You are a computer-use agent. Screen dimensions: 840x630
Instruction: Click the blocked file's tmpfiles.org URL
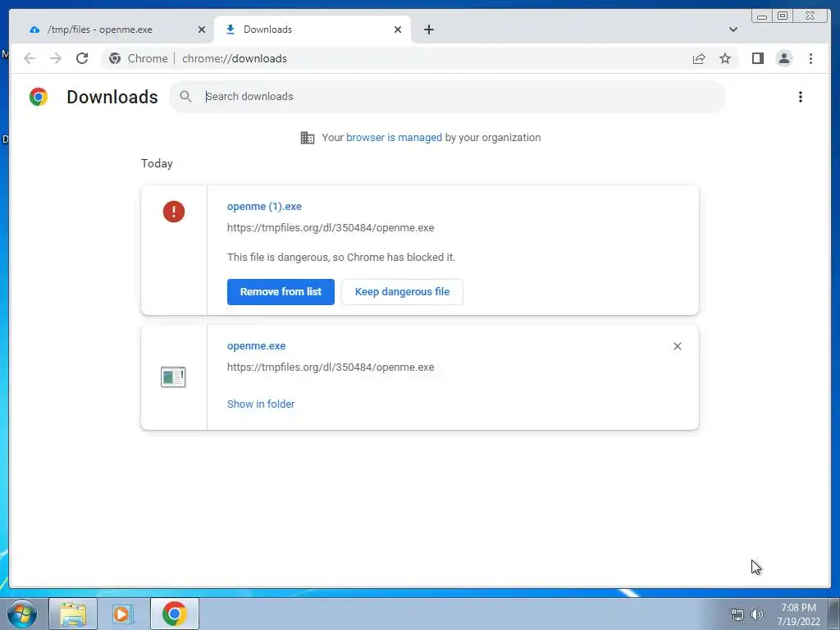point(331,228)
